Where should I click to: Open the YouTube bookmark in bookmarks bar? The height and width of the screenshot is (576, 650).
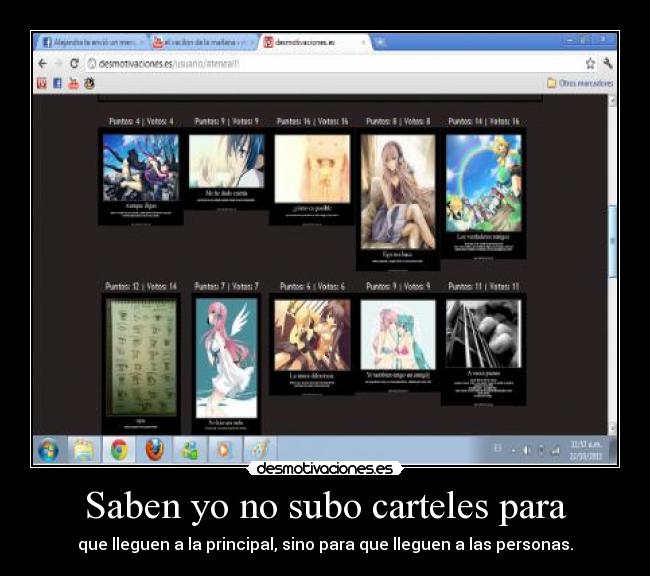73,83
